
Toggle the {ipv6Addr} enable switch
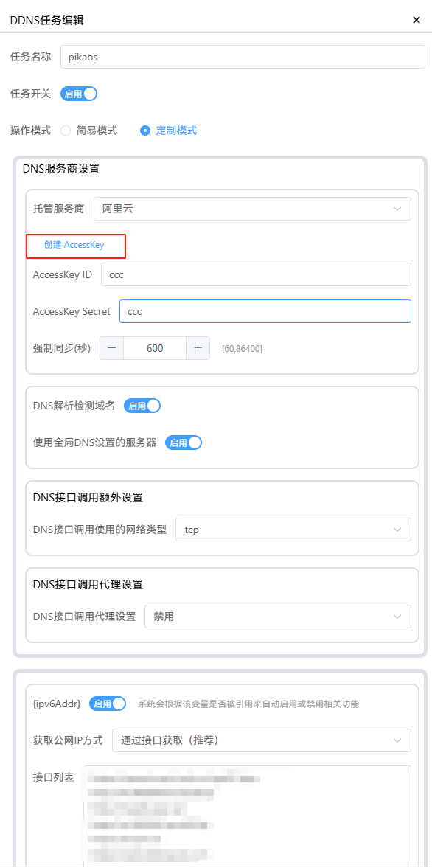[x=108, y=704]
